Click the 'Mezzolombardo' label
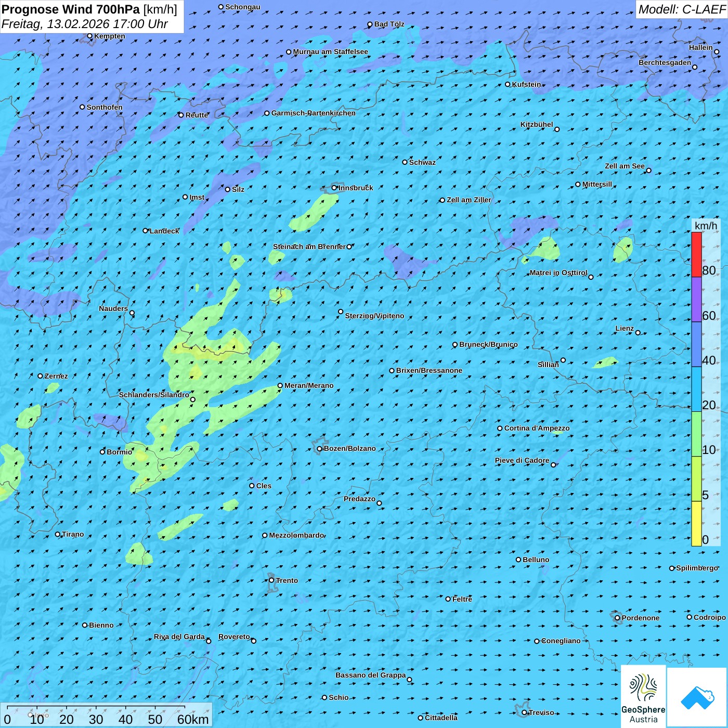The image size is (728, 728). 296,535
